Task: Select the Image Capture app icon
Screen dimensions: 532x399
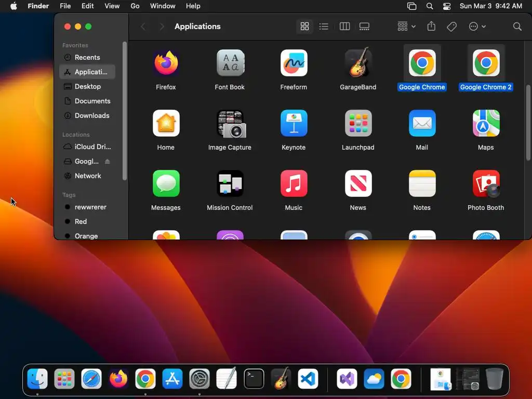Action: (x=231, y=124)
